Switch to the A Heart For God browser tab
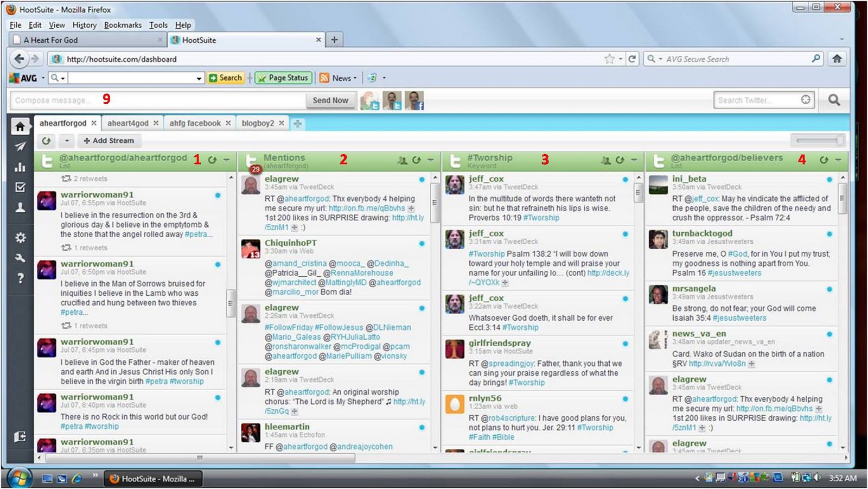This screenshot has width=868, height=489. coord(87,40)
